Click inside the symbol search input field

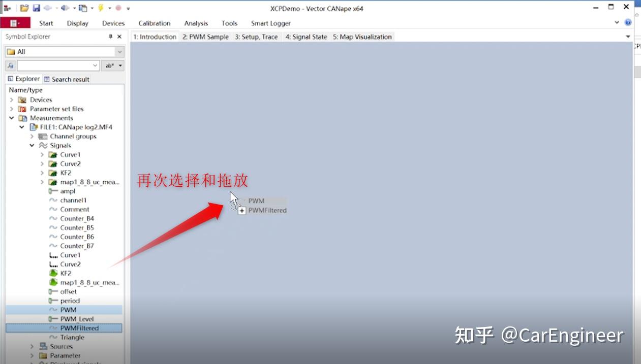click(56, 65)
